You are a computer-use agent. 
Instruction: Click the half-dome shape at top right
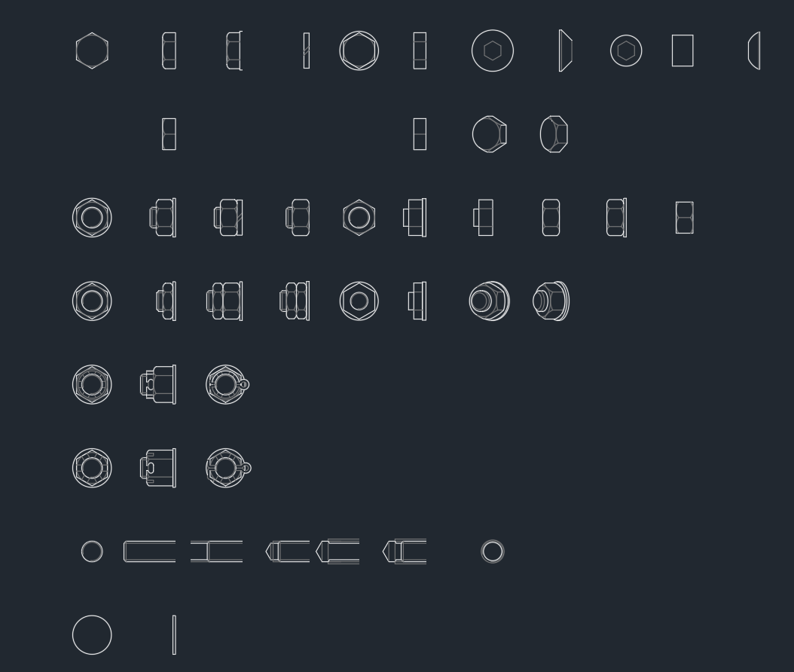coord(754,50)
